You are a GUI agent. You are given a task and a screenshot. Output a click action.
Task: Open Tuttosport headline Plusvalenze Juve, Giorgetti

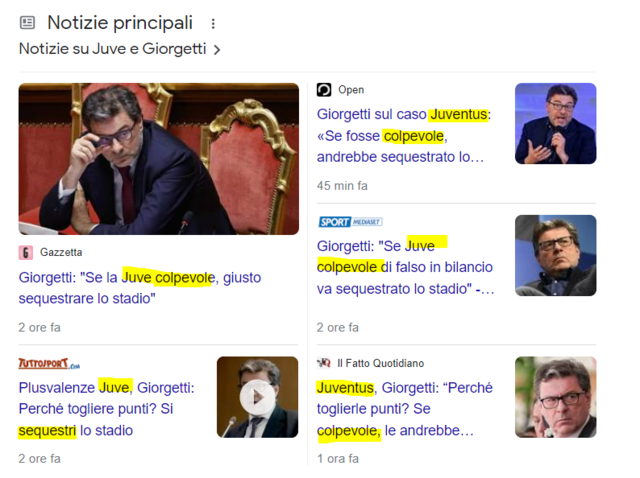click(107, 409)
